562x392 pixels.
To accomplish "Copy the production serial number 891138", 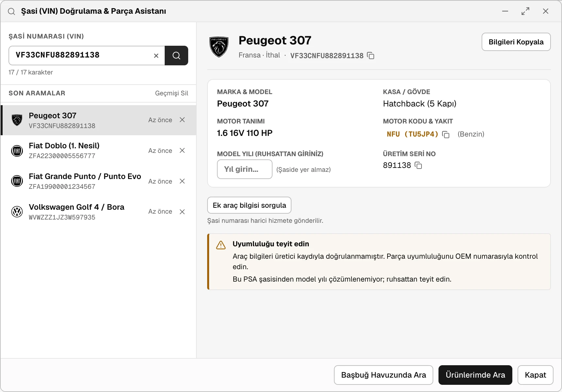I will (x=418, y=165).
